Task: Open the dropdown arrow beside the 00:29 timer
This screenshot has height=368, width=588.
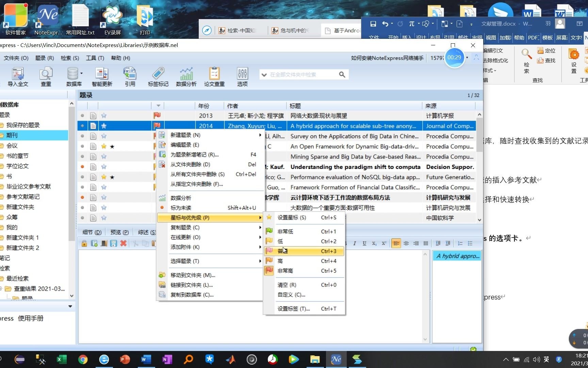Action: [467, 57]
